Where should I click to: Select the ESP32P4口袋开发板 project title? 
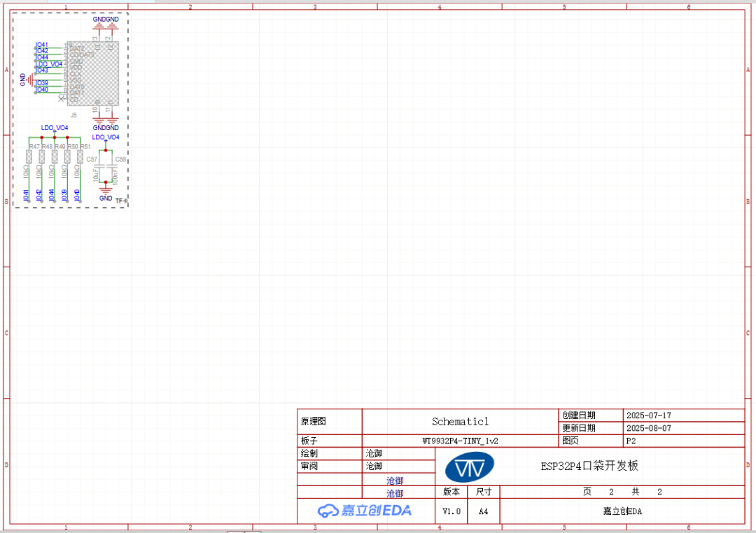point(589,466)
